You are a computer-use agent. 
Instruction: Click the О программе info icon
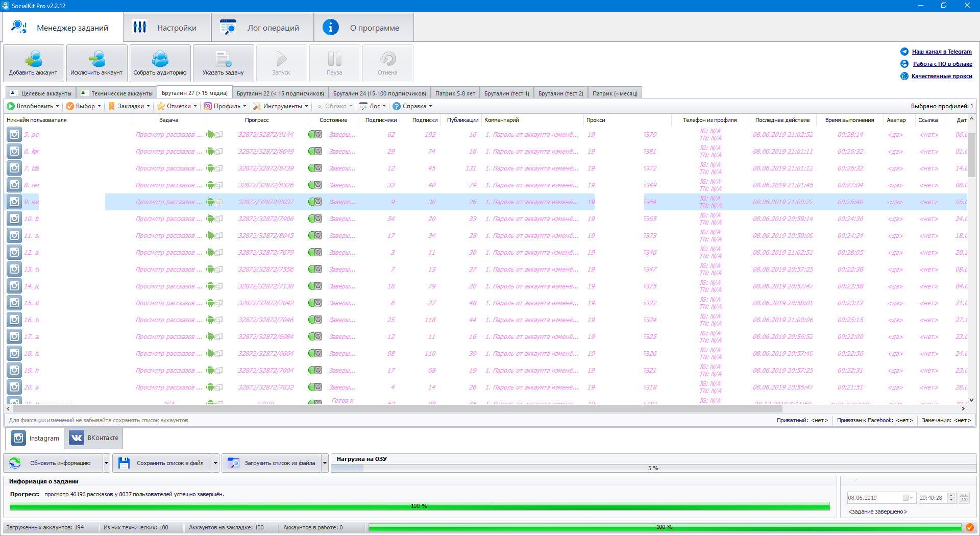[331, 27]
